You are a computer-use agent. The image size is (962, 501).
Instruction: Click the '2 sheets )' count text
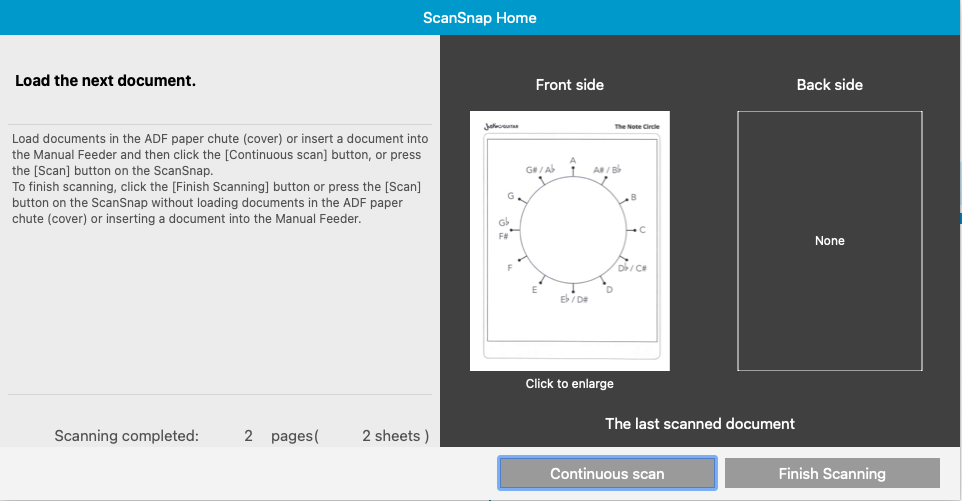coord(395,436)
